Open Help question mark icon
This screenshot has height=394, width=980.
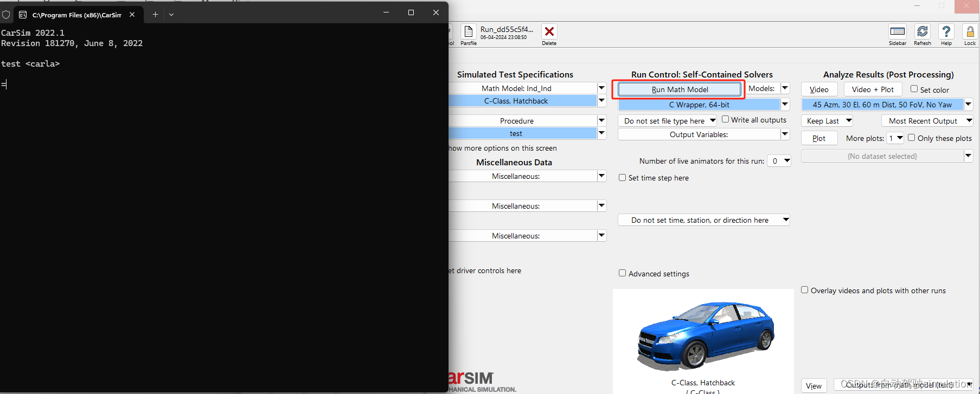pyautogui.click(x=946, y=31)
